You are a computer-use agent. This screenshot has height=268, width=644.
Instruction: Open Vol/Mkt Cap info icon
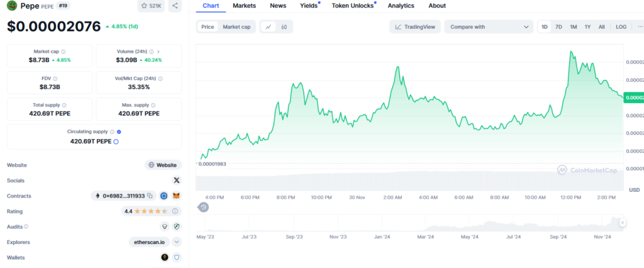[x=160, y=79]
